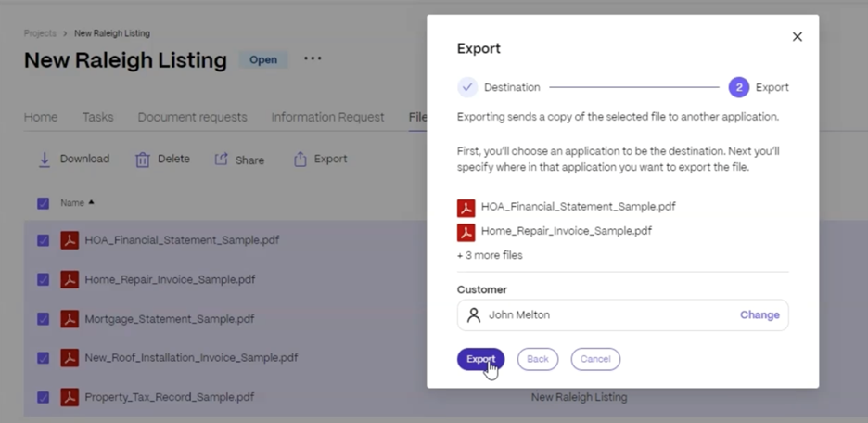Viewport: 868px width, 423px height.
Task: Click the Export upload icon in toolbar
Action: click(x=300, y=159)
